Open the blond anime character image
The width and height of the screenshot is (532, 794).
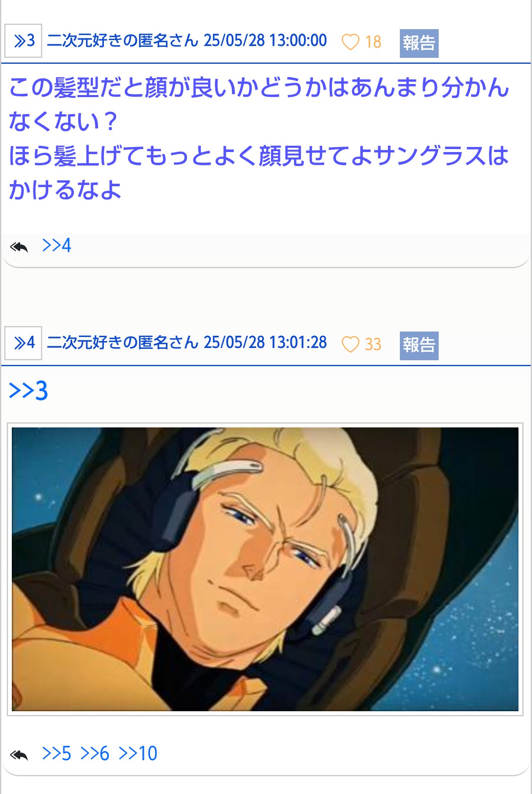(x=265, y=569)
